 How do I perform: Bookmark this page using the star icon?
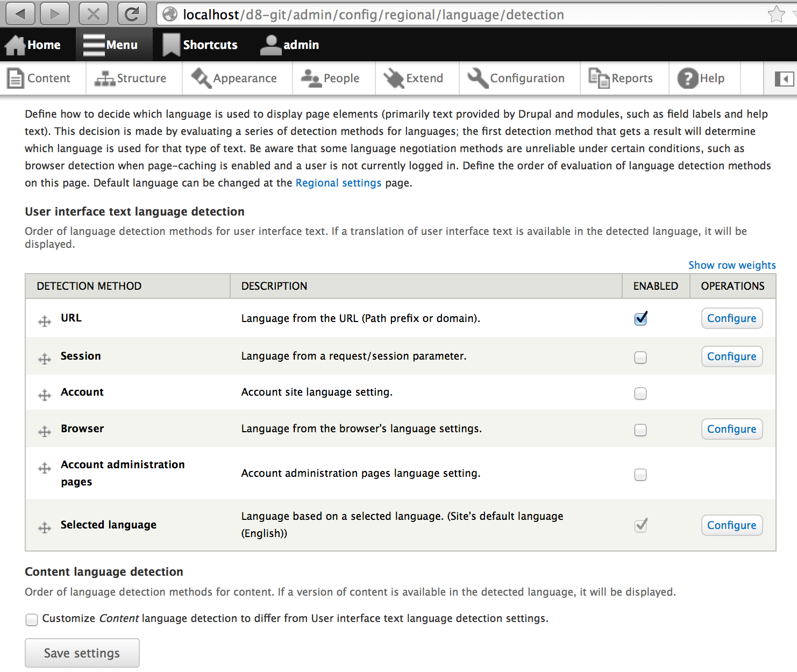[x=776, y=15]
